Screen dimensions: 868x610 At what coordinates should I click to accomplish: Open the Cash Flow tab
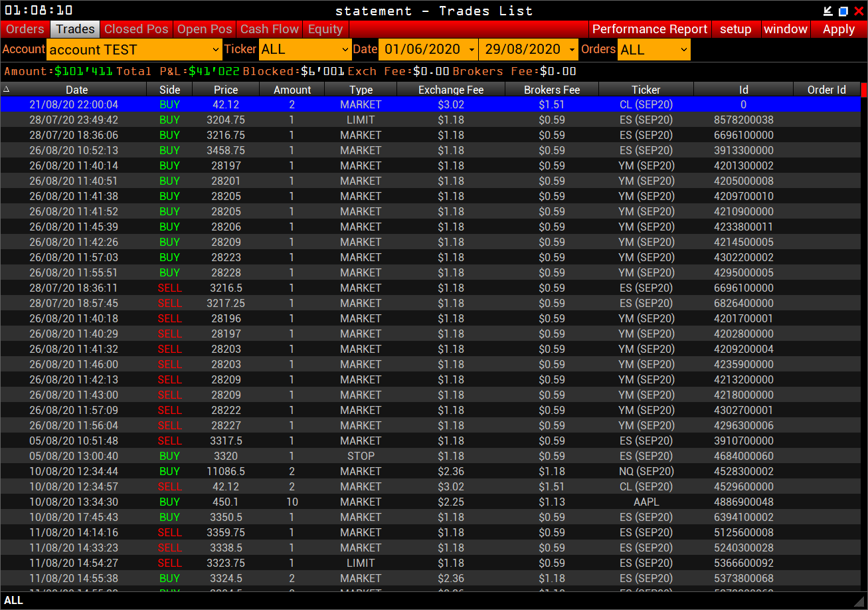coord(270,29)
